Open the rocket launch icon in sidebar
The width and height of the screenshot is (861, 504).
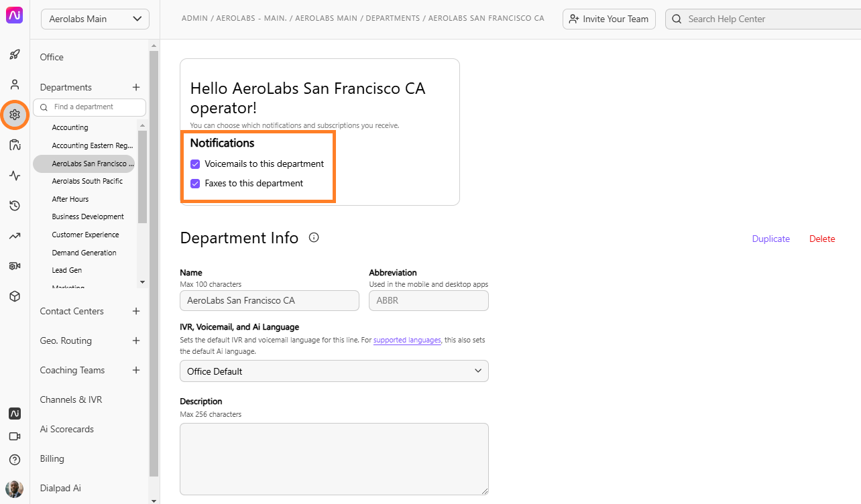pos(15,54)
